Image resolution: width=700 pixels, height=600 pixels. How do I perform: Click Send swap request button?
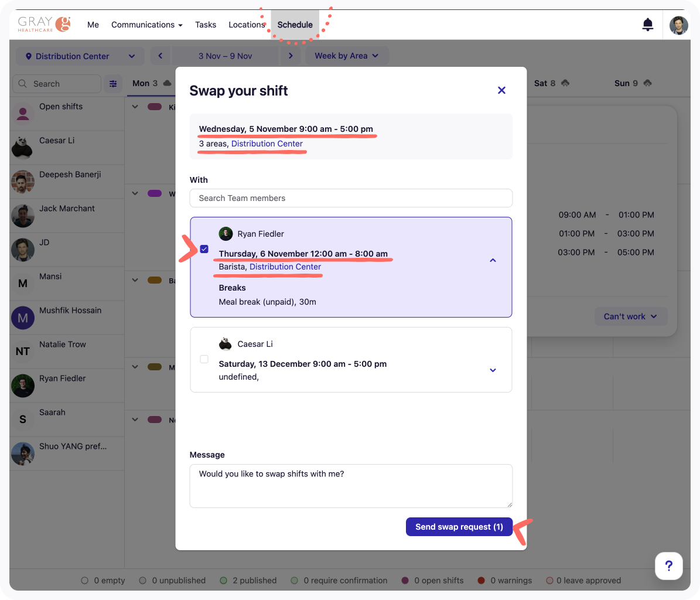(459, 527)
